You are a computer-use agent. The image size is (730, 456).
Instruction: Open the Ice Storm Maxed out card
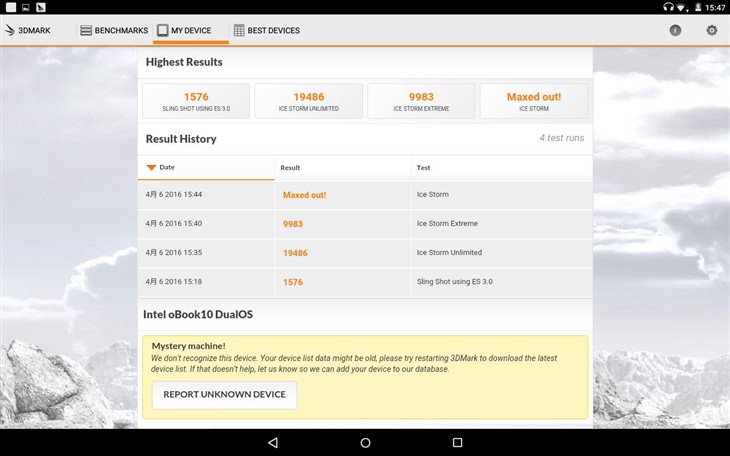point(534,101)
